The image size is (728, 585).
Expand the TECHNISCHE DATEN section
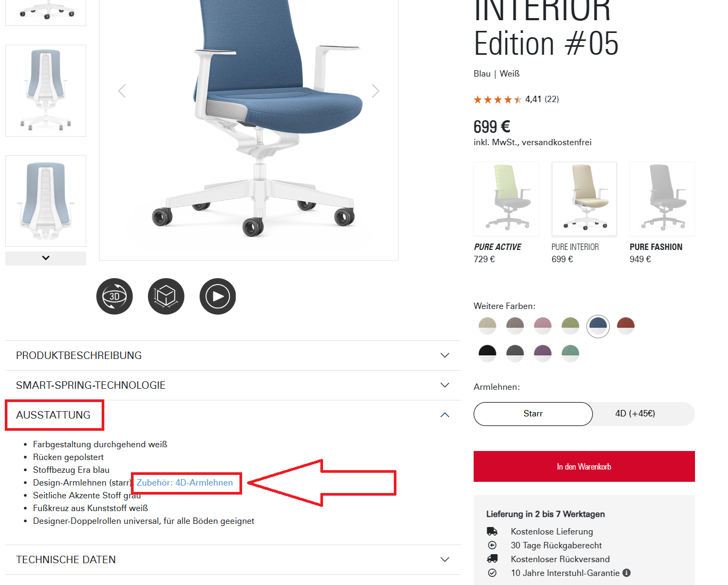233,559
